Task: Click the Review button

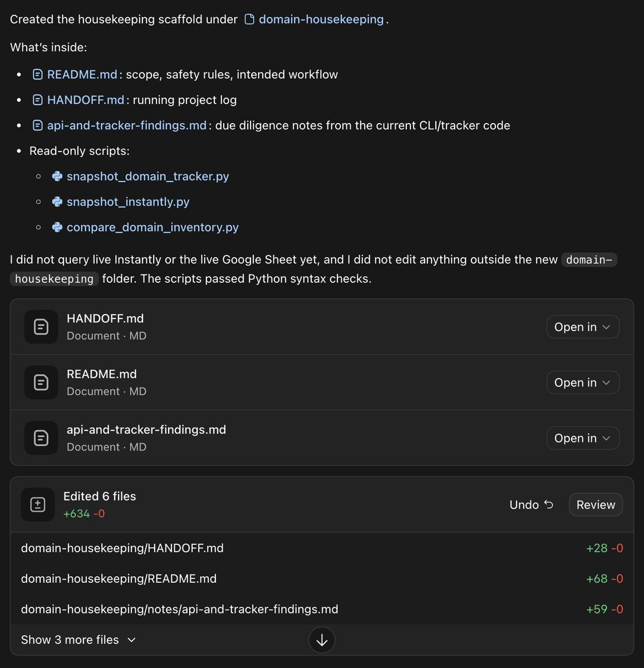Action: coord(596,505)
